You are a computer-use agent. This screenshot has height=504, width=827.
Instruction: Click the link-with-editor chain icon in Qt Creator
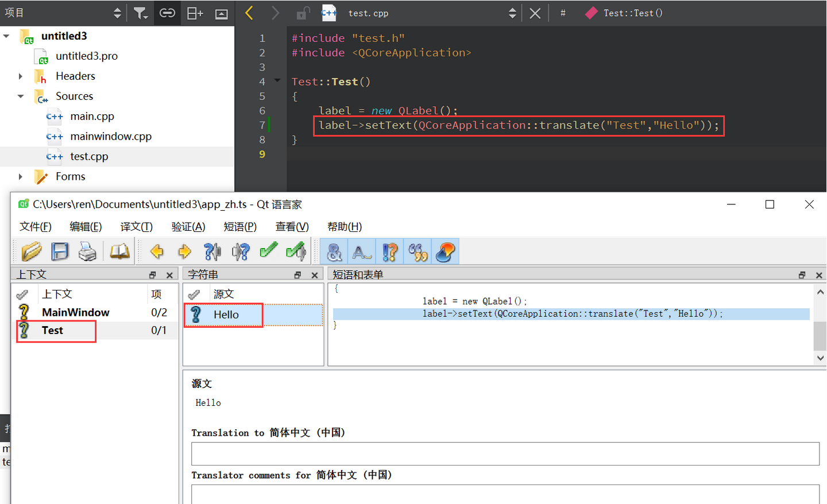pos(167,13)
